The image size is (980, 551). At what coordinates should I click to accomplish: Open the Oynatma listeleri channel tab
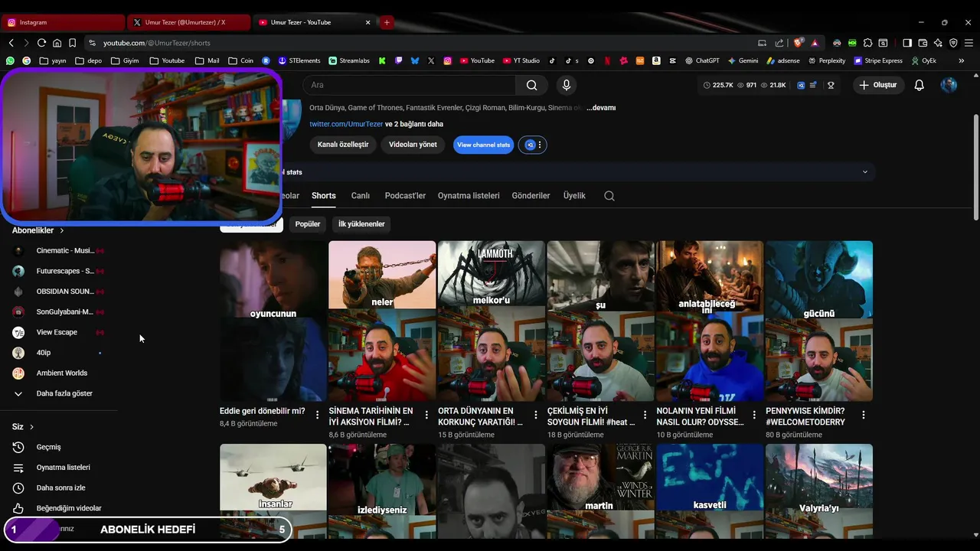pyautogui.click(x=469, y=196)
